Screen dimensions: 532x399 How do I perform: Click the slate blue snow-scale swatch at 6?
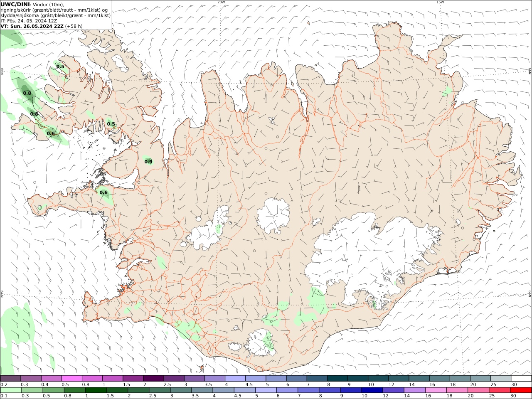tap(297, 379)
